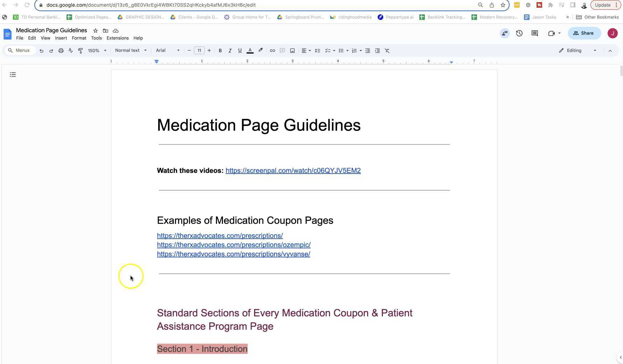This screenshot has width=623, height=364.
Task: Open the Insert link tool
Action: (272, 50)
